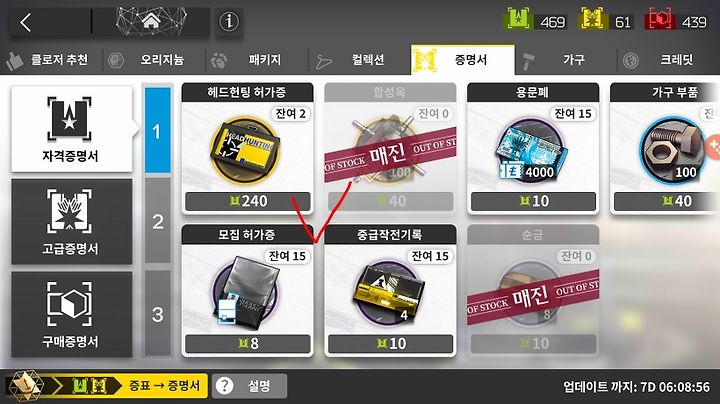Screen dimensions: 720x404
Task: Click red purchase certificate icon showing 439
Action: point(659,19)
